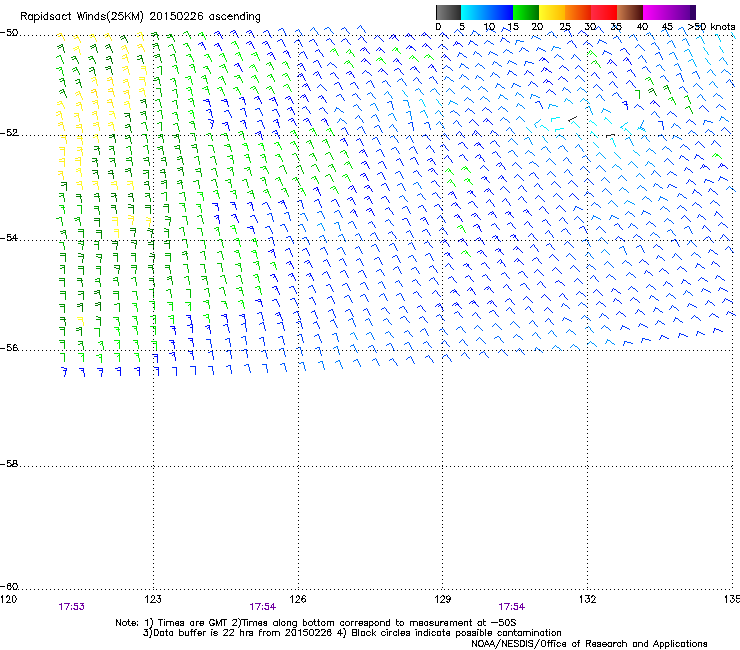Viewport: 740px width, 650px height.
Task: Click the 'Data buffer is 22 hrs' note line
Action: tap(352, 633)
